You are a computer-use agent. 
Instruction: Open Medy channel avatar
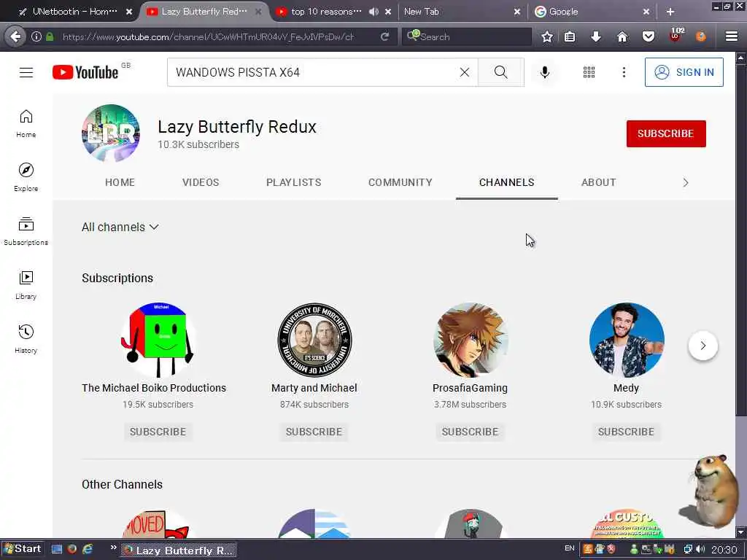[626, 340]
